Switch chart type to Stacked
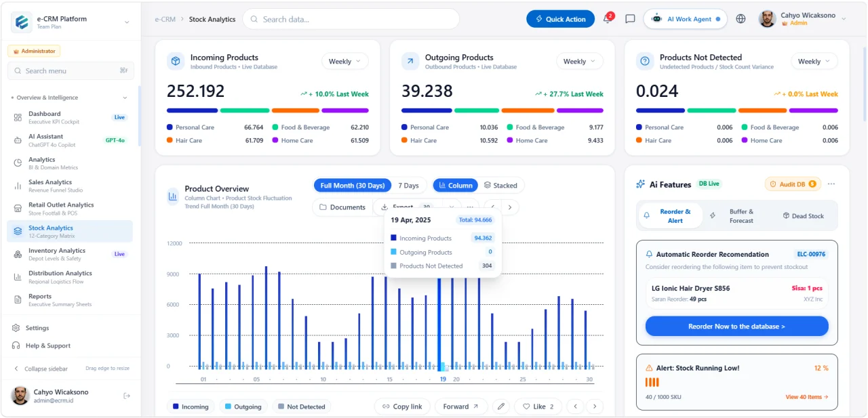 point(500,186)
